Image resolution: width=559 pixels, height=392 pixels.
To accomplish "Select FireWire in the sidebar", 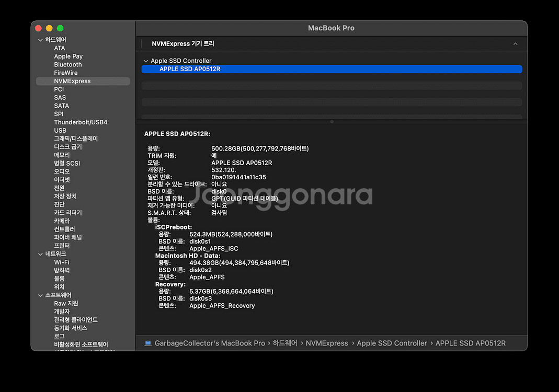I will [65, 73].
